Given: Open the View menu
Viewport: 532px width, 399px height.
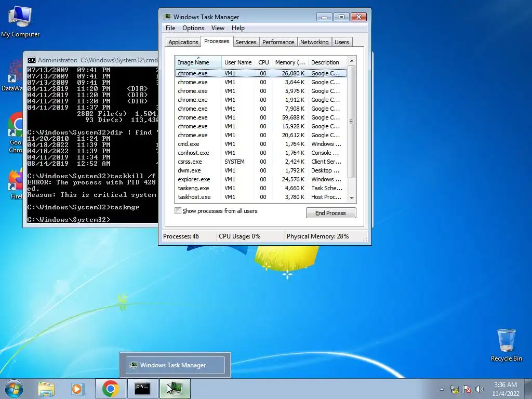Looking at the screenshot, I should tap(218, 28).
